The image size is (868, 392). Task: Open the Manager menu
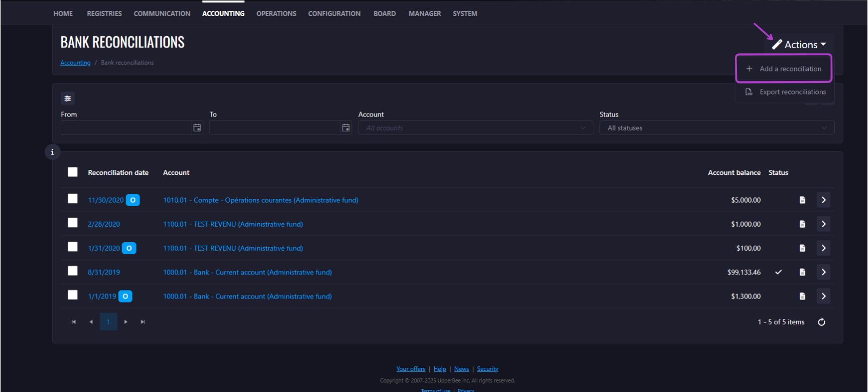pos(425,14)
